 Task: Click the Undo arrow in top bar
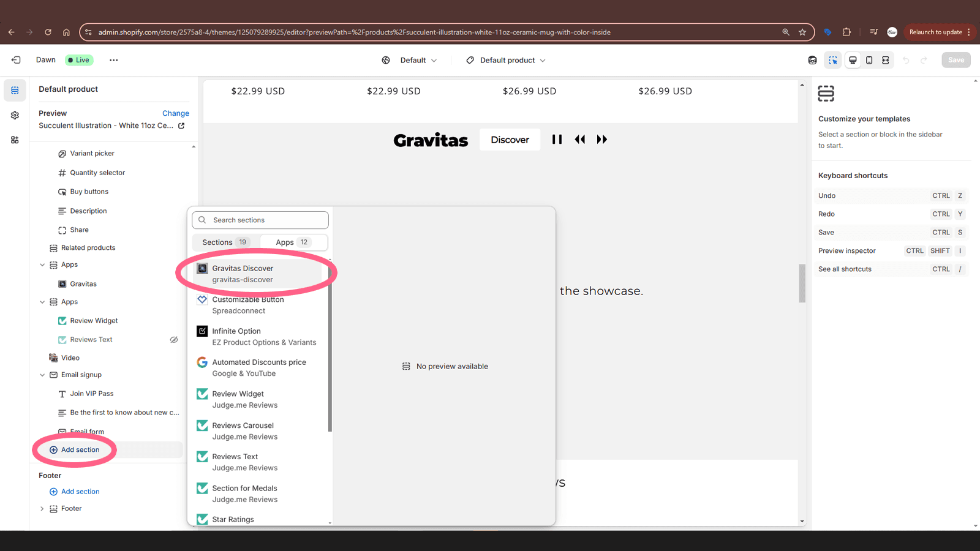(906, 60)
